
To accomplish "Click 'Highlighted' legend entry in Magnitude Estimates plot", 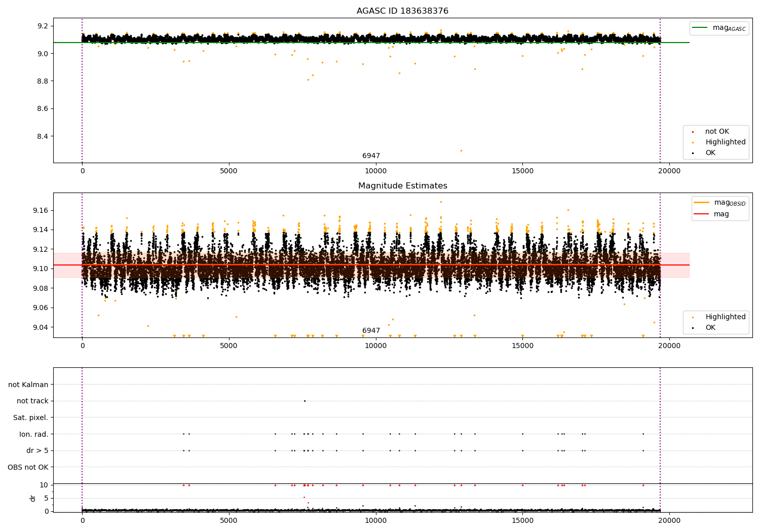I will (725, 317).
